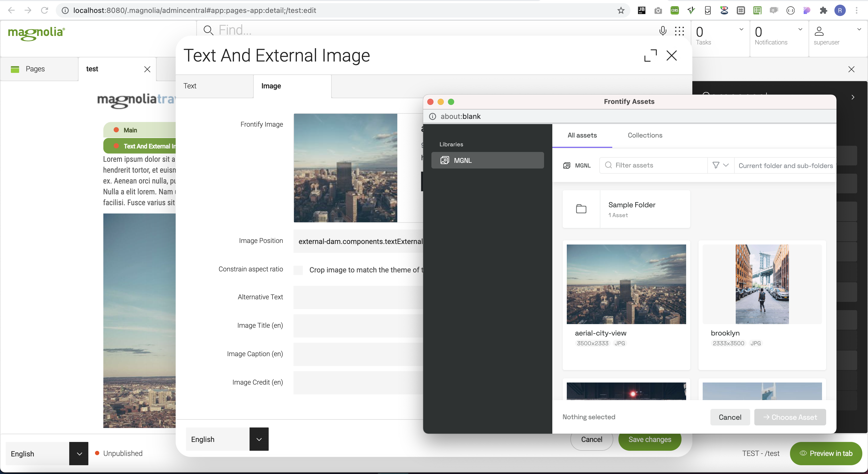Open the Image Position select field
This screenshot has width=868, height=474.
pyautogui.click(x=358, y=241)
